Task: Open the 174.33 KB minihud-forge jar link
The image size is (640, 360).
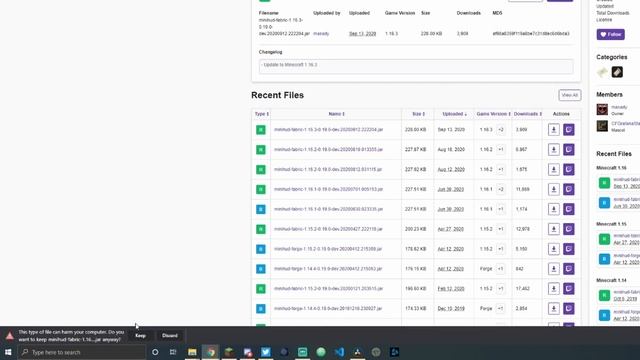Action: point(328,309)
